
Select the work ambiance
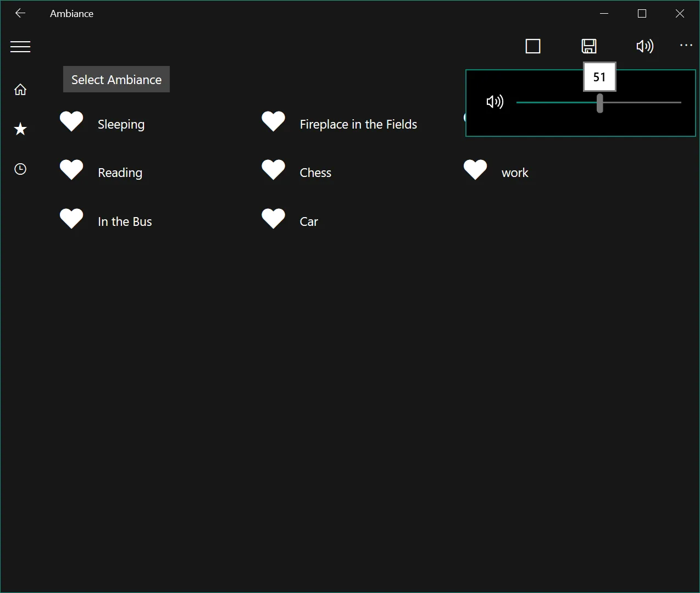click(515, 173)
